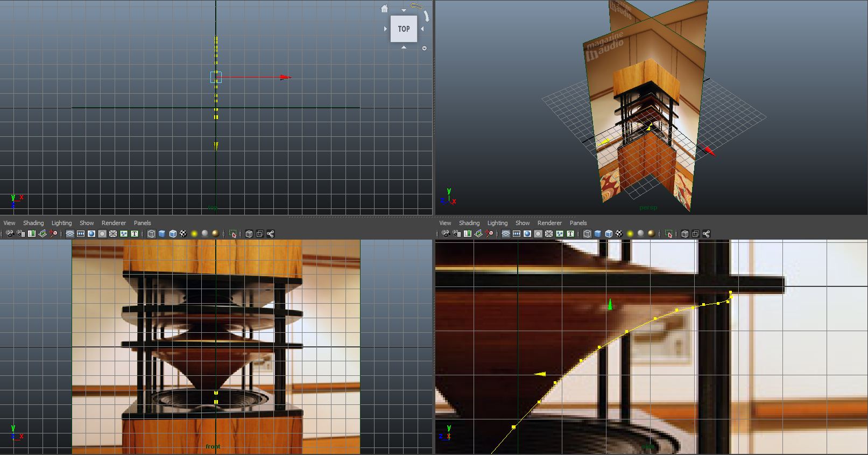Enable Wireframe on Shaded in side panel toolbar
868x455 pixels.
[609, 234]
